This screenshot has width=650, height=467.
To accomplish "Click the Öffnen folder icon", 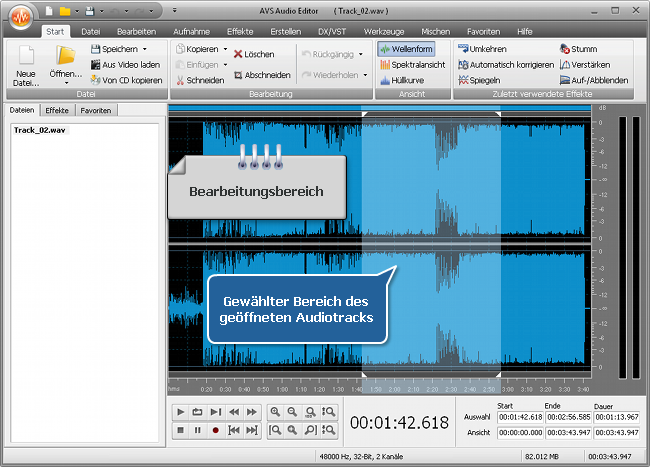I will [x=66, y=57].
